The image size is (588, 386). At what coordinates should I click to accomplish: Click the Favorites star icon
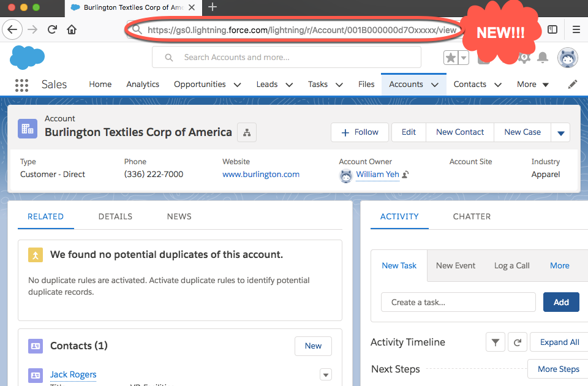point(451,58)
